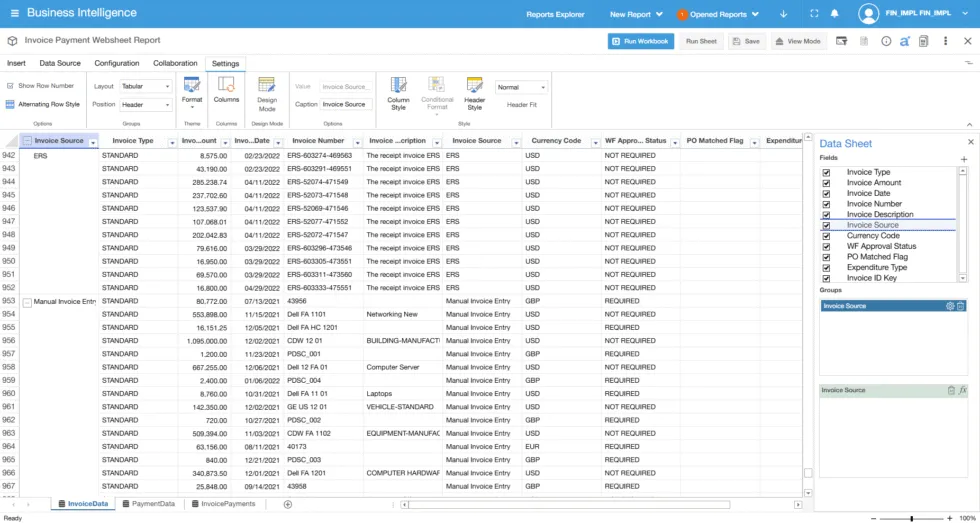Add a new field with the plus icon
This screenshot has height=523, width=980.
pos(964,160)
